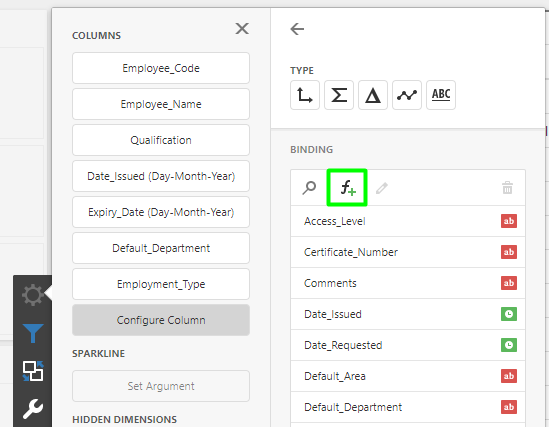Screen dimensions: 549x427
Task: Click the Set Argument sparkline field
Action: (161, 386)
